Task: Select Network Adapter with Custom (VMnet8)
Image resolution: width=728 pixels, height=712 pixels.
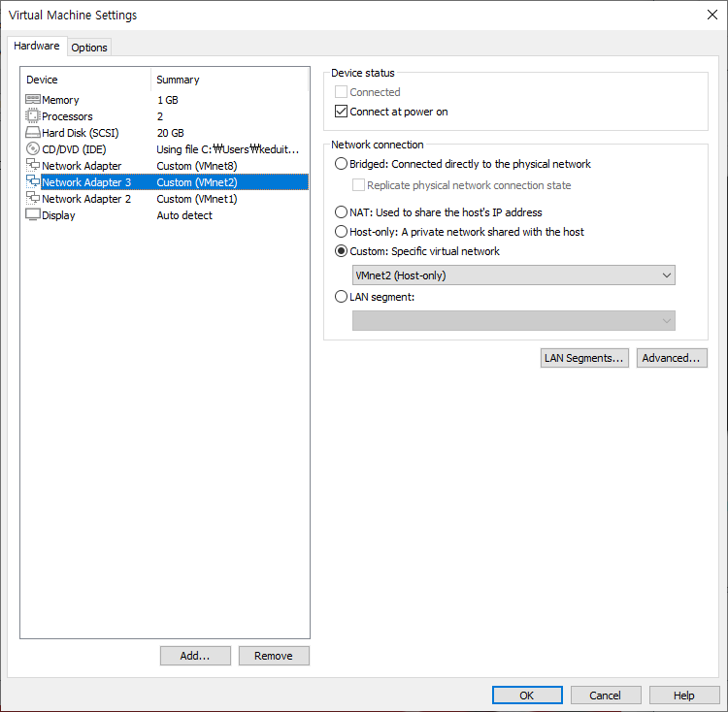Action: (x=82, y=166)
